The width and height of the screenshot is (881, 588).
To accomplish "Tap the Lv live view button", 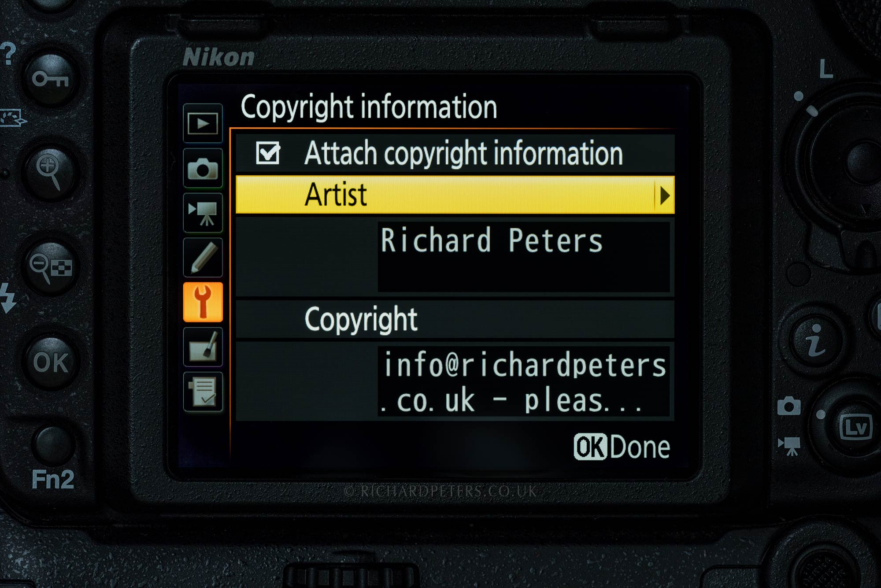I will (856, 427).
